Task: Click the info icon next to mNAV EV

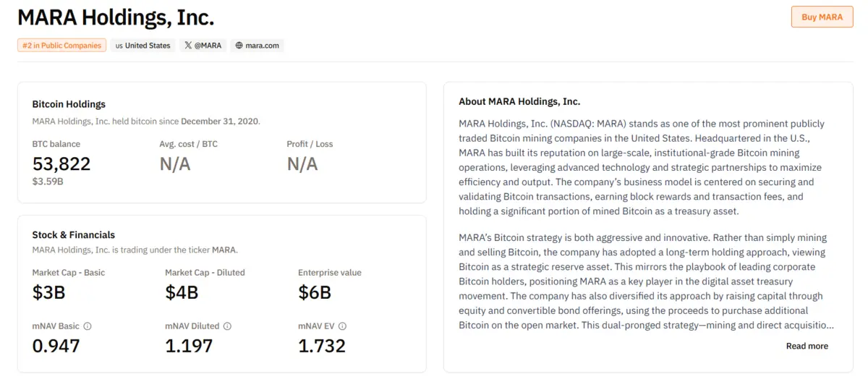Action: pos(342,326)
